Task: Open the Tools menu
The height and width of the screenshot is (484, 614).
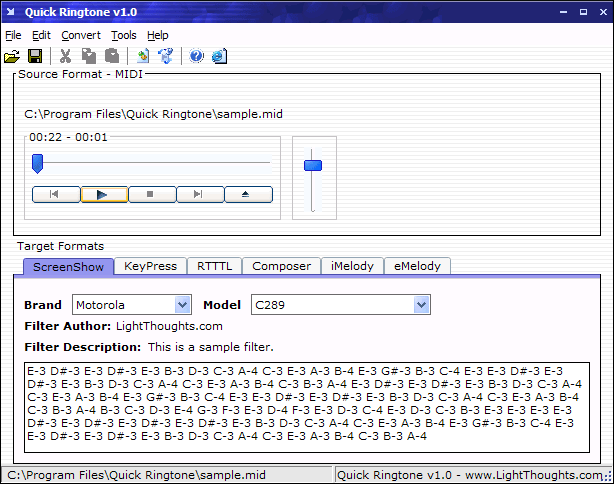Action: [x=124, y=35]
